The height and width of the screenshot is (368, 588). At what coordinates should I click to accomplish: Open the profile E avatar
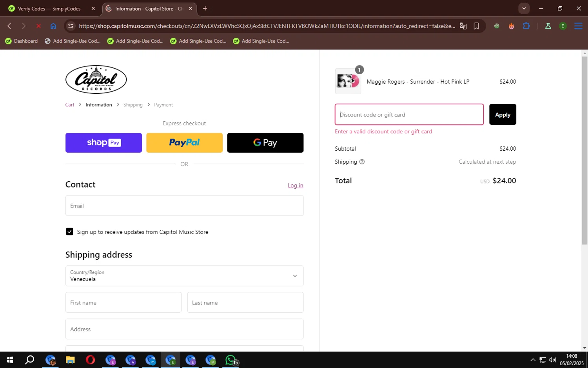(x=563, y=26)
